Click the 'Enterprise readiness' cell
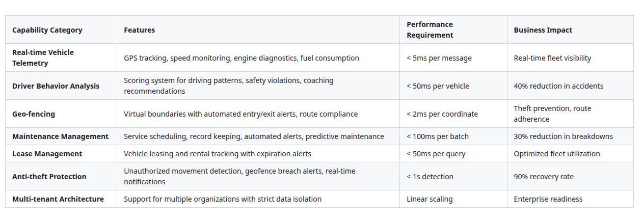 (x=548, y=199)
